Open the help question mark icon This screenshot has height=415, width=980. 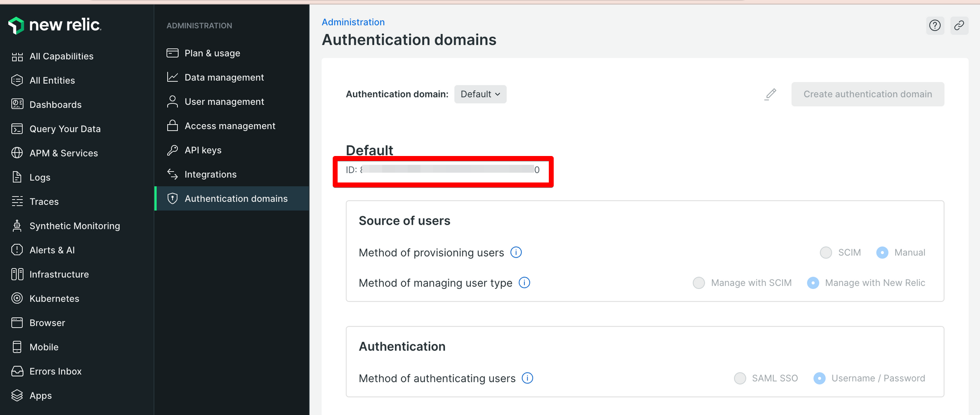(935, 26)
